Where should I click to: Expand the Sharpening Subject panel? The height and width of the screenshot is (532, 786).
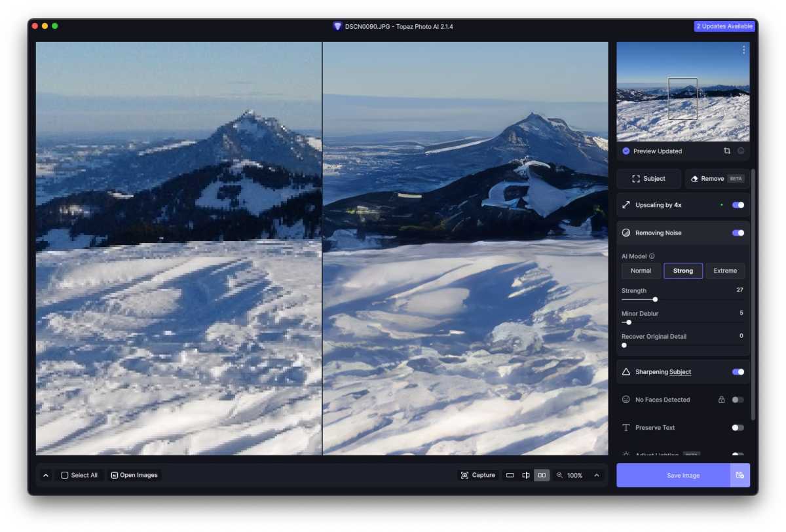pos(683,371)
